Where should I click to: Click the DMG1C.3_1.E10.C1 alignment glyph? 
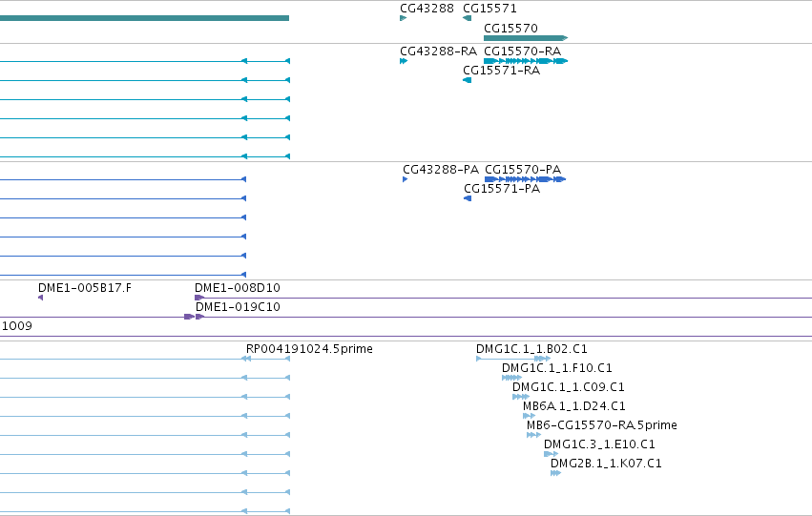point(551,454)
